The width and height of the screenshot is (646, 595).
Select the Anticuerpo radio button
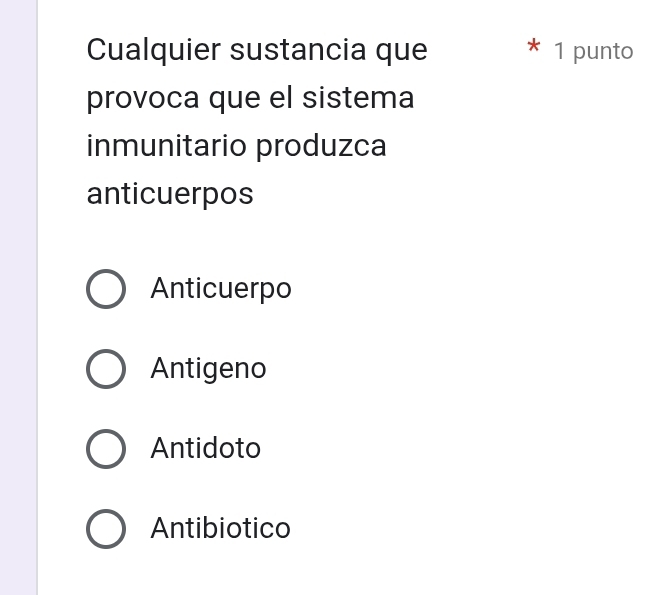tap(106, 289)
